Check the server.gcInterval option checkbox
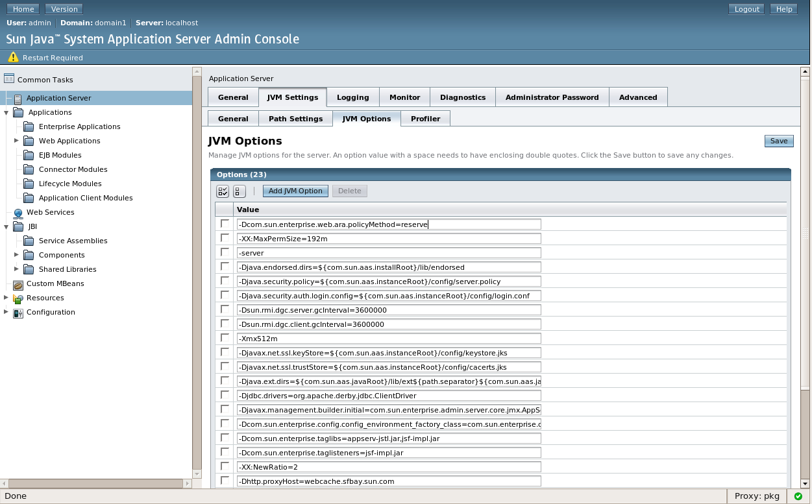The height and width of the screenshot is (504, 812). click(225, 309)
